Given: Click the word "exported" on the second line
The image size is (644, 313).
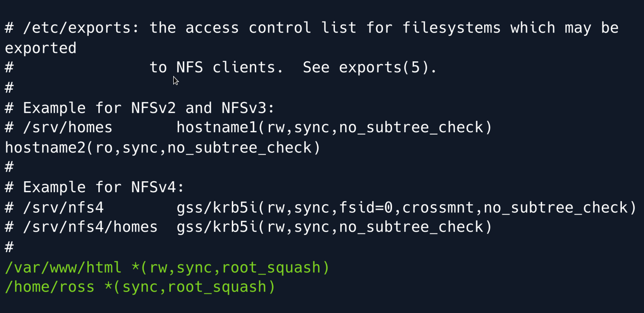Looking at the screenshot, I should (x=40, y=48).
